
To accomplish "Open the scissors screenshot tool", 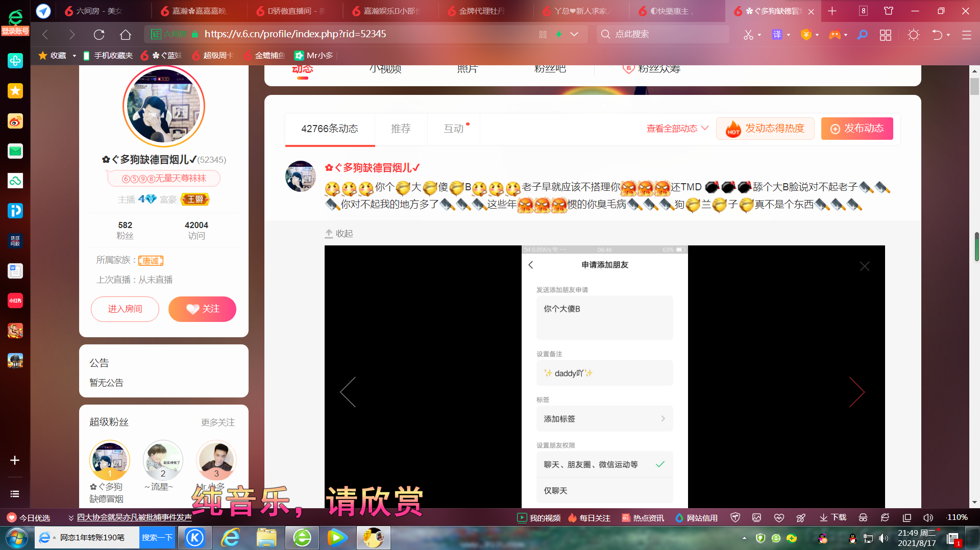I will [x=748, y=34].
